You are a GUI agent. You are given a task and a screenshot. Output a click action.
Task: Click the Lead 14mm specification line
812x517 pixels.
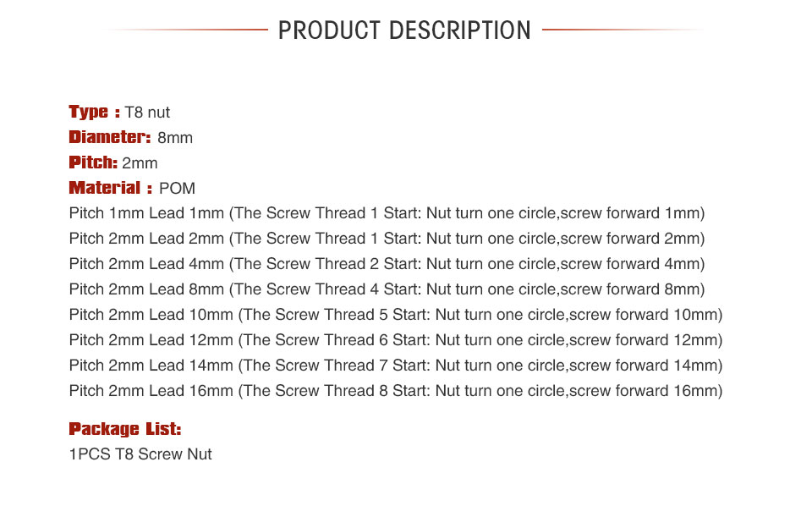[396, 366]
